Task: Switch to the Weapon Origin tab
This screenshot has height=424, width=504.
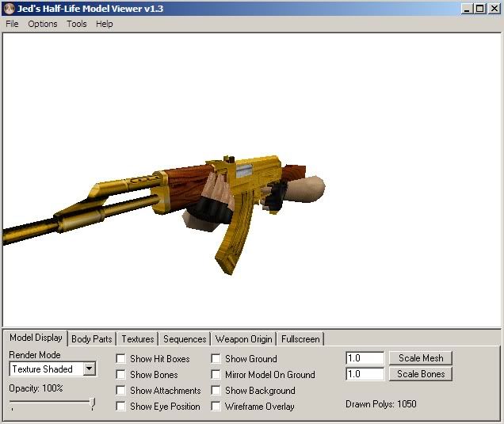Action: 243,339
